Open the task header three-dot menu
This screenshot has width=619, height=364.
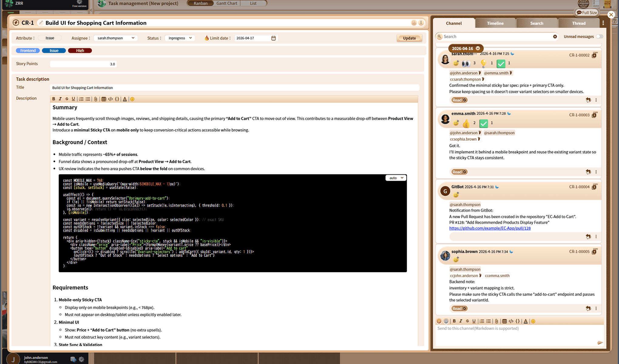click(x=421, y=23)
